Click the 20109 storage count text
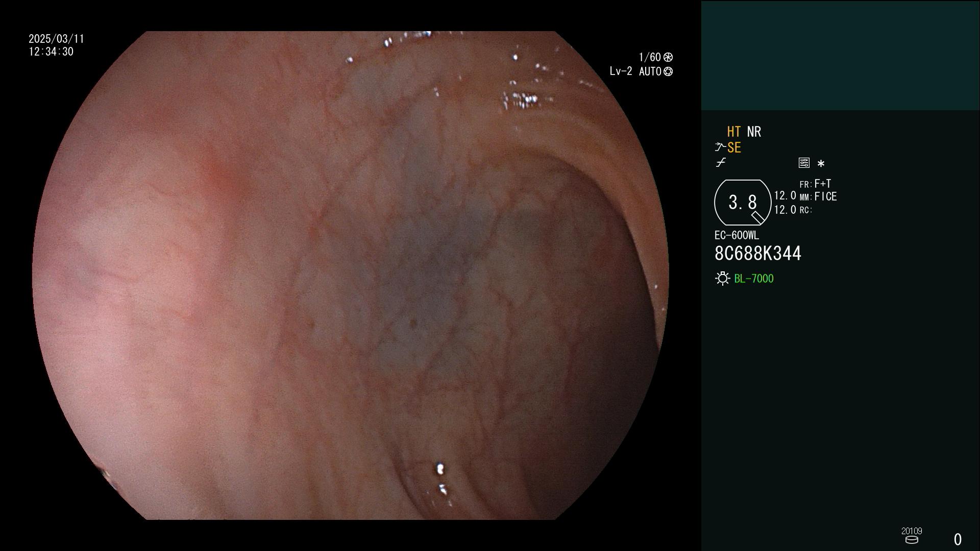This screenshot has width=980, height=551. coord(912,531)
